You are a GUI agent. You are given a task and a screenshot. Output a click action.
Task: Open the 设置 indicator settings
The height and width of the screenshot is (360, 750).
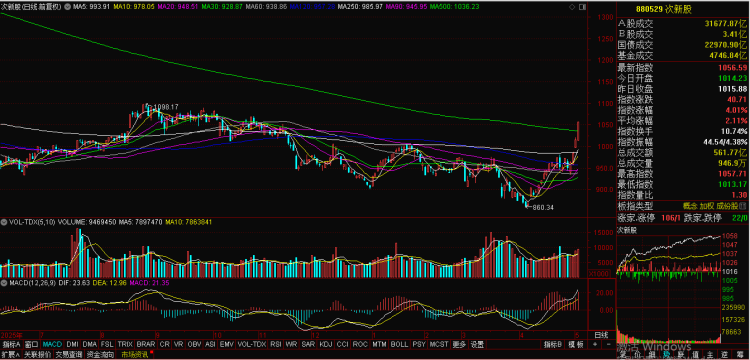(476, 344)
